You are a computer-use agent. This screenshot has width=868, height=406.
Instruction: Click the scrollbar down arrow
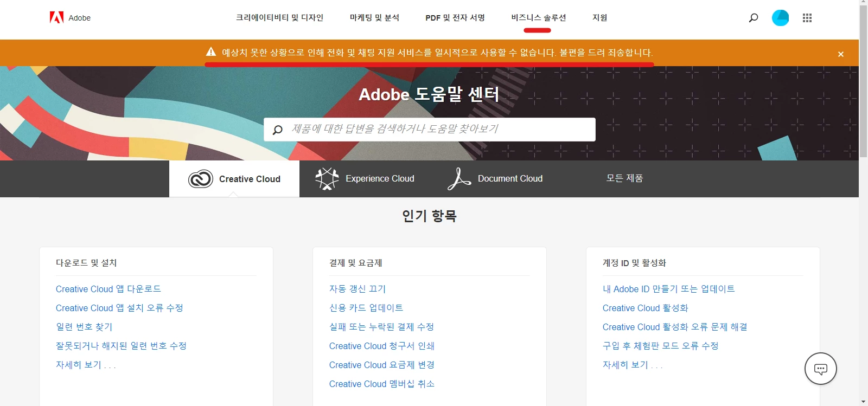click(863, 402)
